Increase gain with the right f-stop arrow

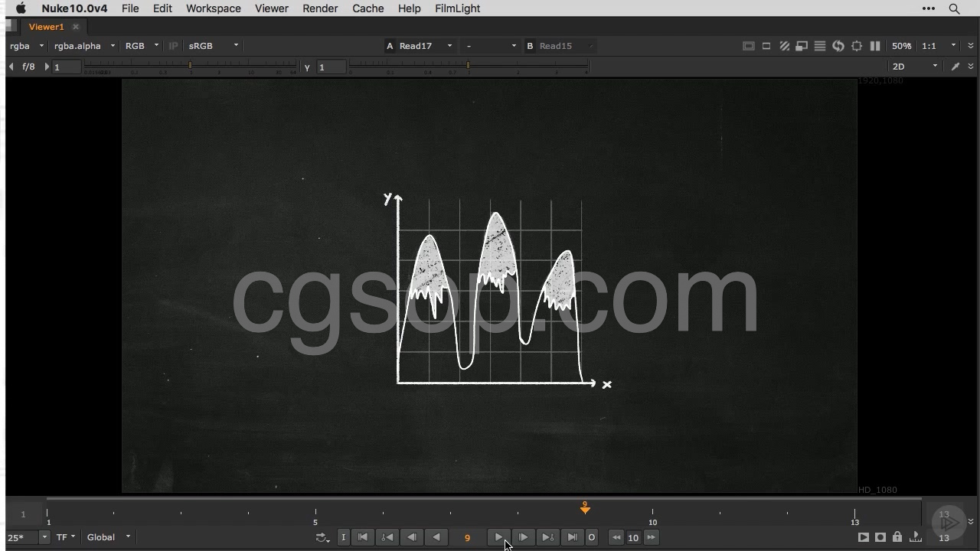click(x=47, y=67)
